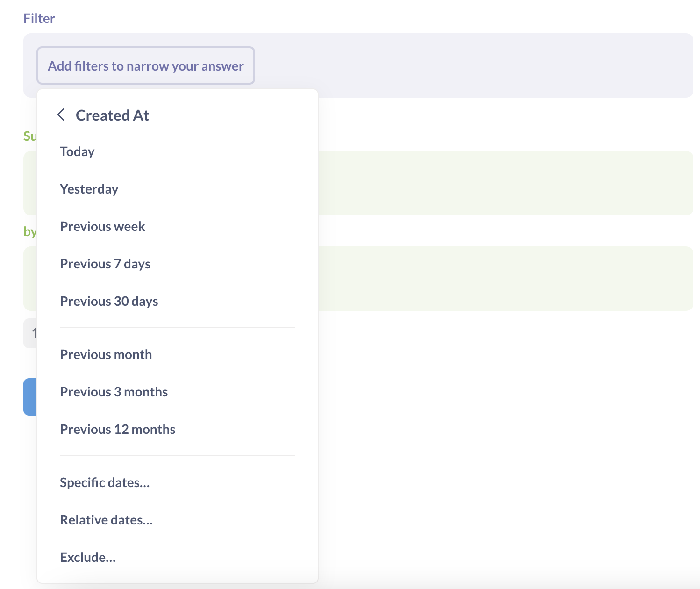Viewport: 700px width, 589px height.
Task: Select Previous 7 days
Action: click(105, 264)
